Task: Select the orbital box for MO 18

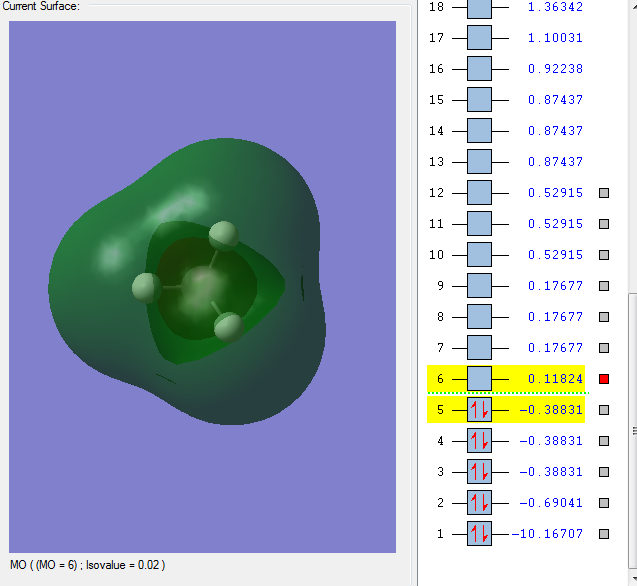Action: (x=479, y=8)
